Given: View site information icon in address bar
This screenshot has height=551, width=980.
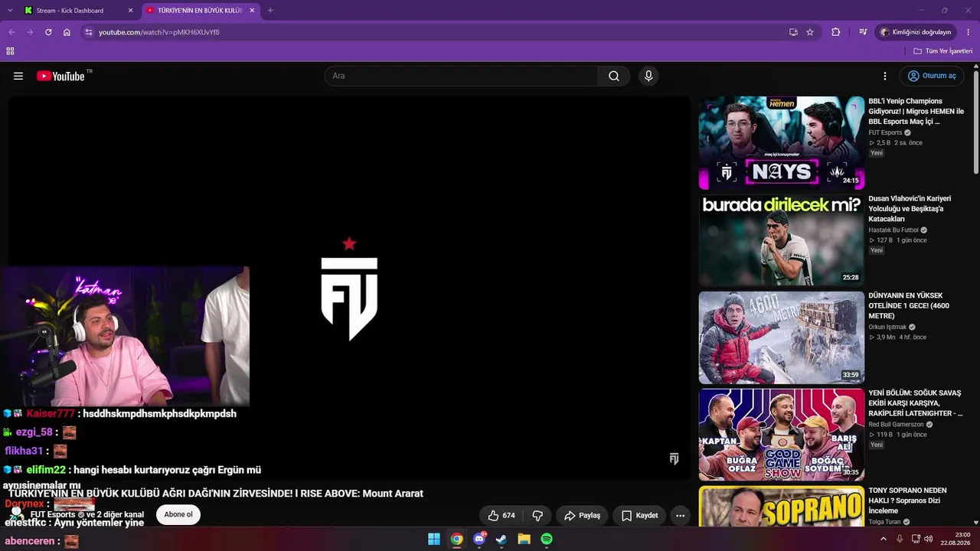Looking at the screenshot, I should coord(89,32).
